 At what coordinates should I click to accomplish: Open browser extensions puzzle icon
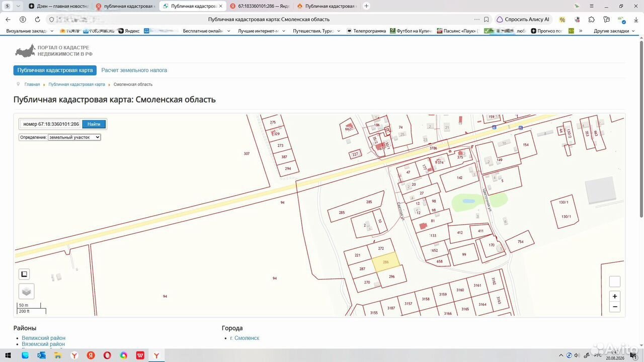[x=592, y=20]
